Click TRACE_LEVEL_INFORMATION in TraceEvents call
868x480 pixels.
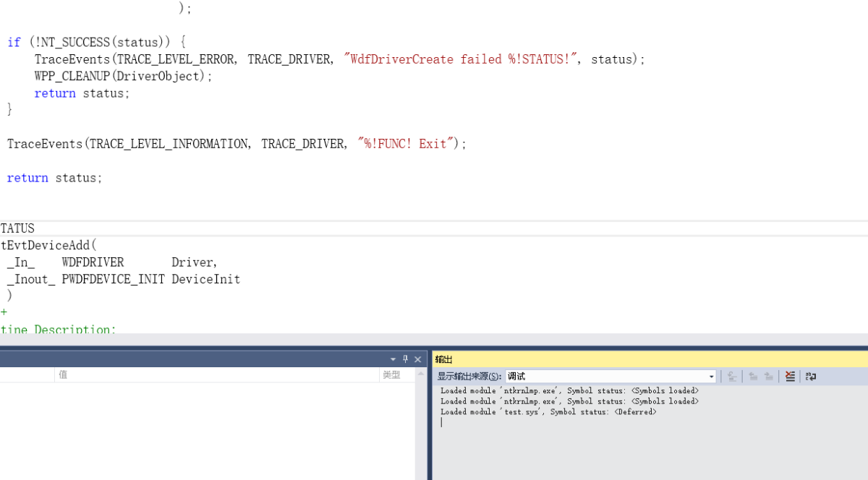169,144
